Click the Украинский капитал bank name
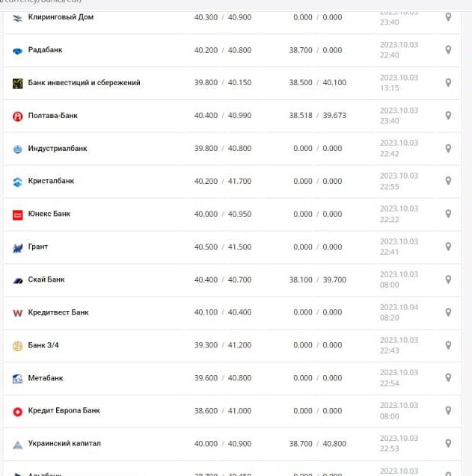Image resolution: width=472 pixels, height=476 pixels. tap(64, 444)
